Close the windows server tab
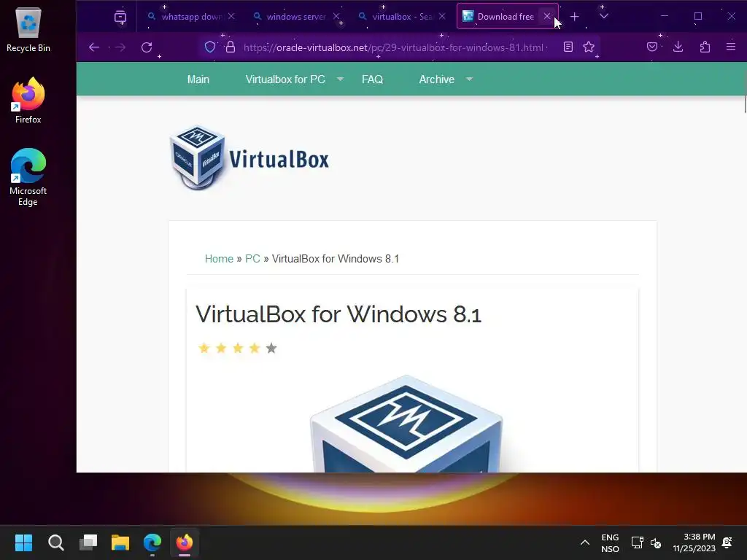 336,16
